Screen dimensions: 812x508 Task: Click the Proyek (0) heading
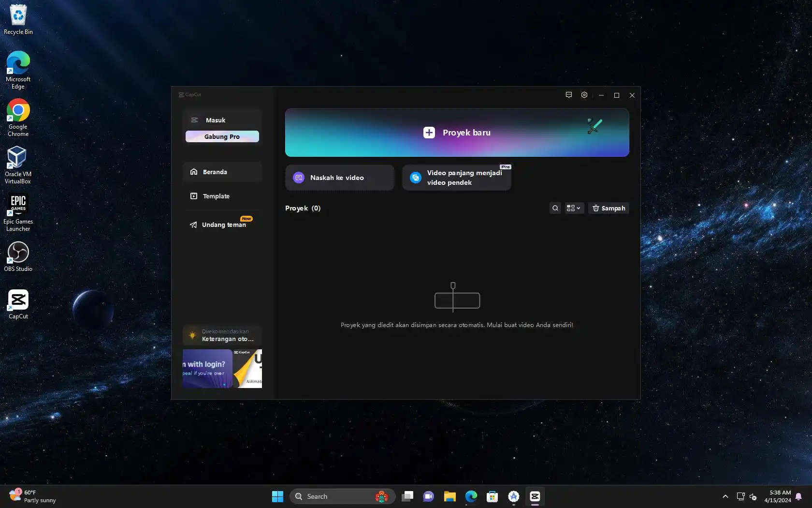(x=303, y=208)
